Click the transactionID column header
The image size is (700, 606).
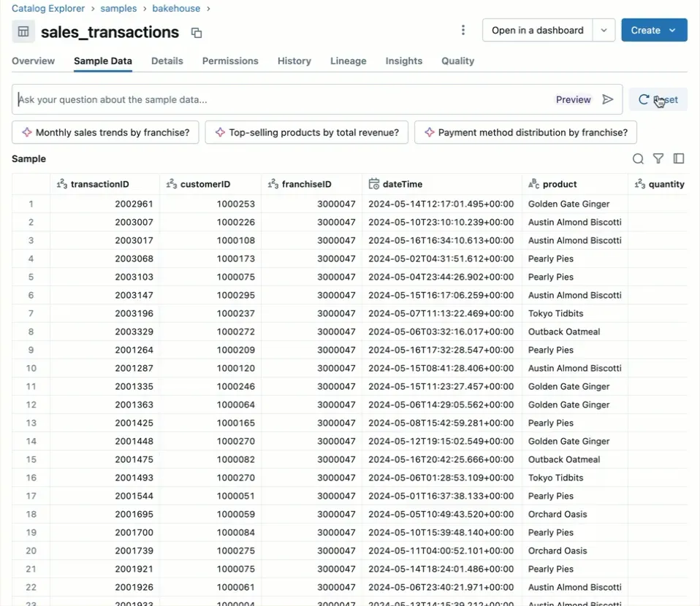(104, 184)
